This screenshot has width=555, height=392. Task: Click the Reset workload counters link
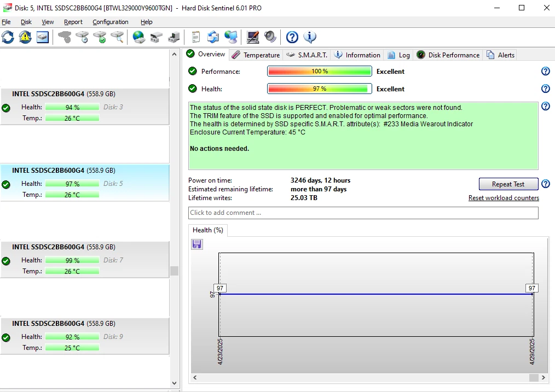(504, 198)
